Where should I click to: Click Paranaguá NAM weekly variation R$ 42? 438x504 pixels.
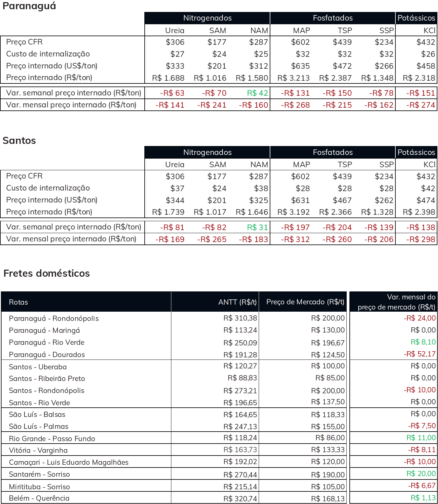(x=257, y=93)
